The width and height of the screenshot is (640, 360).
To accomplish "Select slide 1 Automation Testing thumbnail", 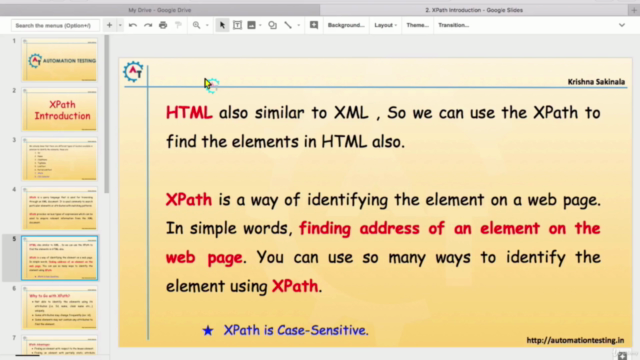I will pos(60,60).
